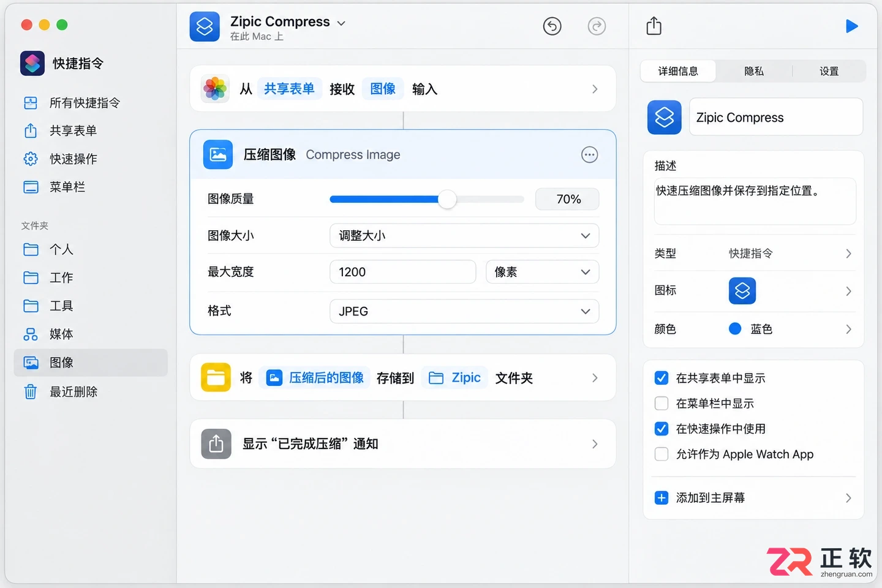The height and width of the screenshot is (588, 882).
Task: Click the 蓝色 color swatch
Action: 735,329
